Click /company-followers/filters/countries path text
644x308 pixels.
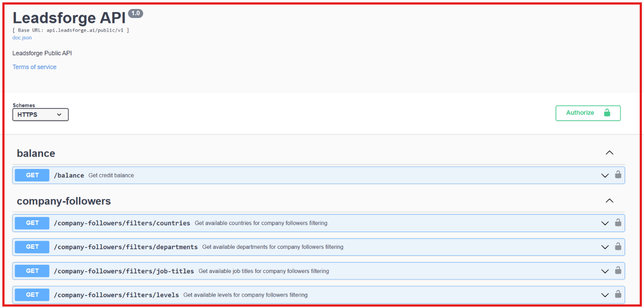(122, 223)
